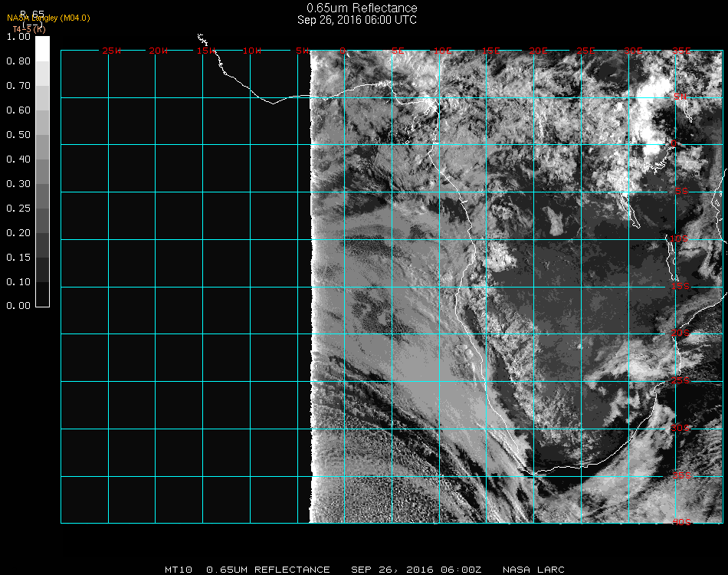728x575 pixels.
Task: Click the 40S latitude label
Action: [x=680, y=523]
